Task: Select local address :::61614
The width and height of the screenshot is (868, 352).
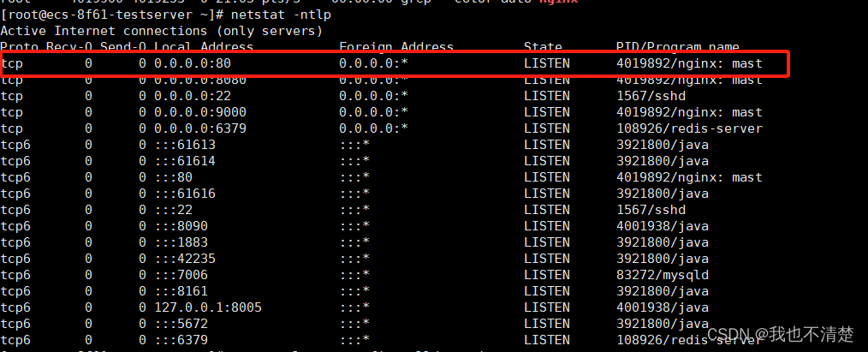Action: (x=185, y=161)
